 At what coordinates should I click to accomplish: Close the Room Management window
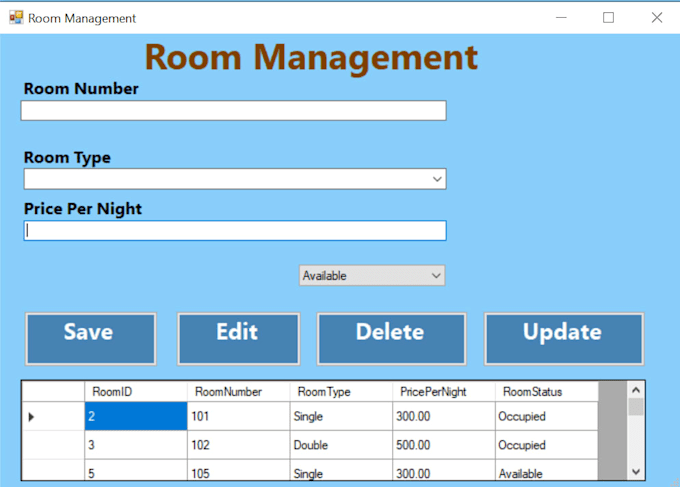pyautogui.click(x=657, y=17)
